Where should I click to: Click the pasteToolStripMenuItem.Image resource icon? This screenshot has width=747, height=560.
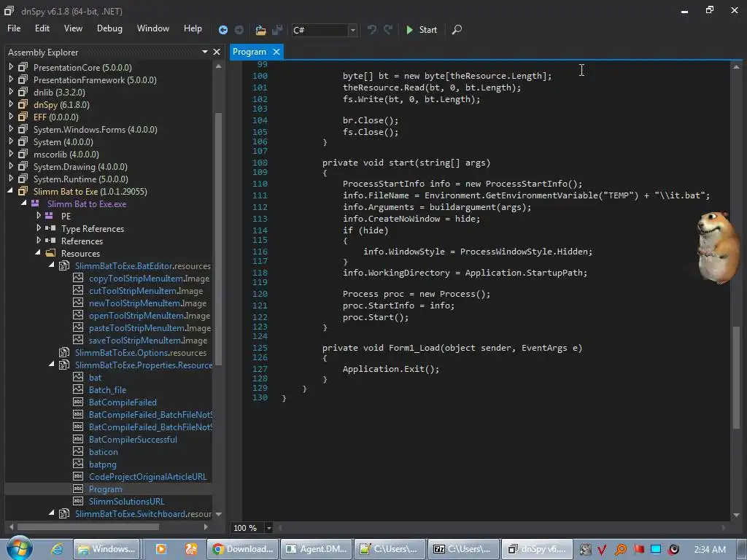point(78,327)
